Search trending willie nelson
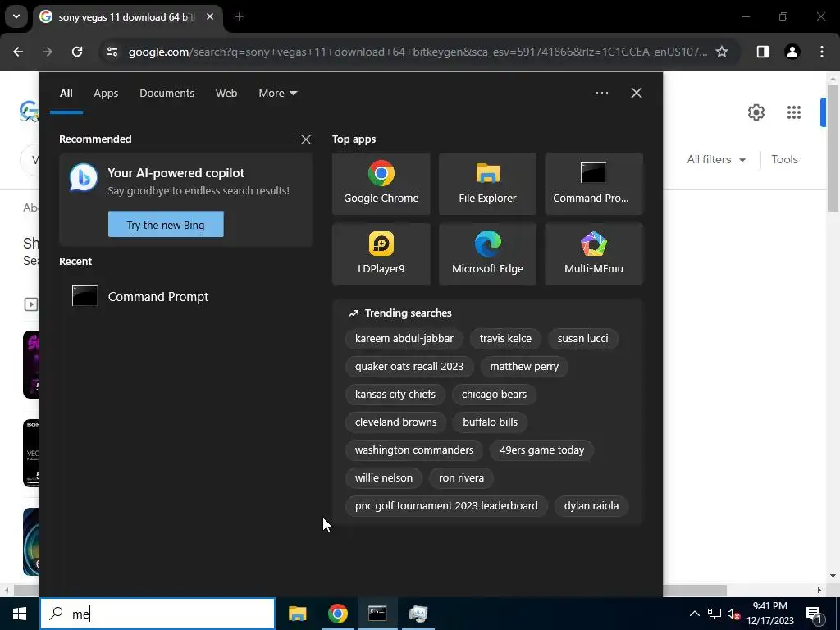Viewport: 840px width, 630px height. click(384, 478)
